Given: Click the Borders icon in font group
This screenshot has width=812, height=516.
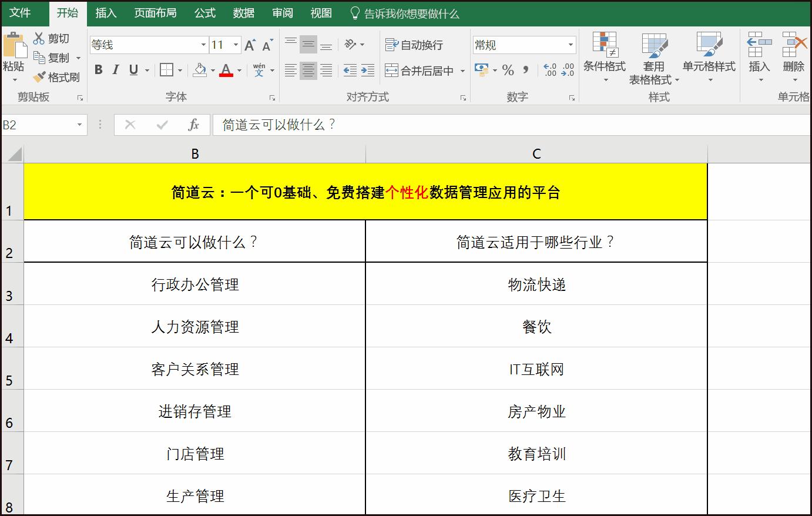Looking at the screenshot, I should [166, 70].
